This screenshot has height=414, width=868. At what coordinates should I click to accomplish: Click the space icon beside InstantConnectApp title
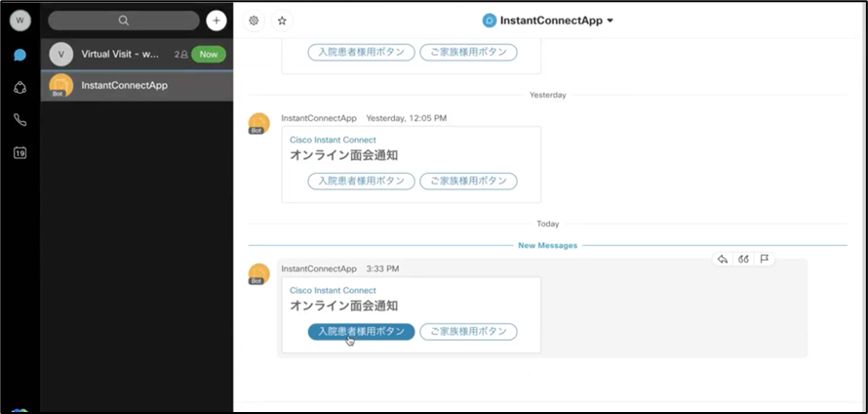pos(490,21)
